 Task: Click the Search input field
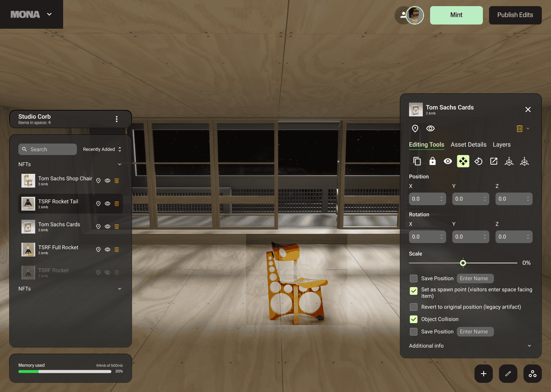pos(47,149)
